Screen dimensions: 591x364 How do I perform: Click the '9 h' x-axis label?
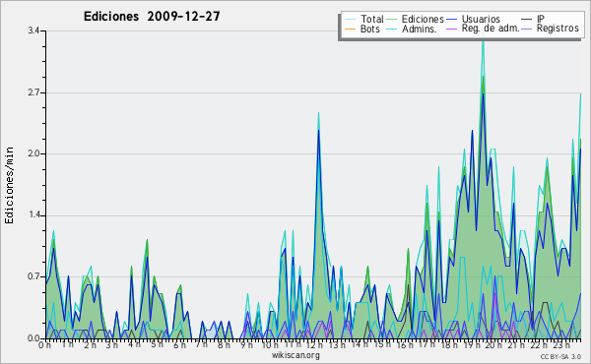[x=246, y=344]
